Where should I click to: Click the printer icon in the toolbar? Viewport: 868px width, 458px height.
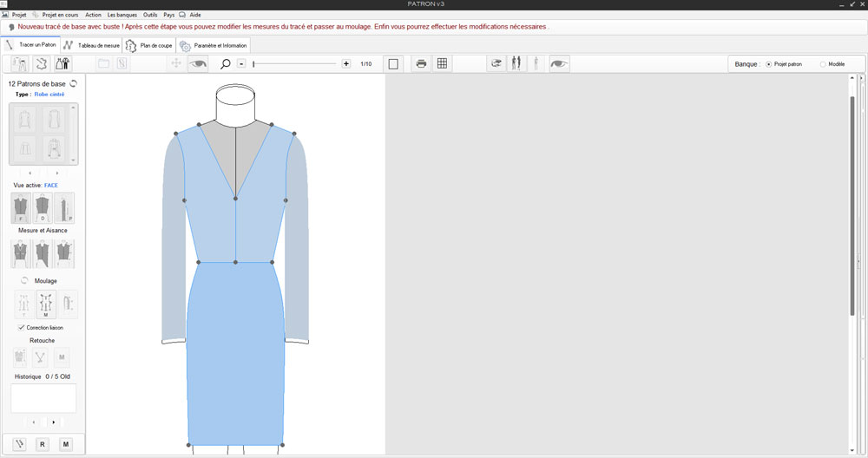421,63
